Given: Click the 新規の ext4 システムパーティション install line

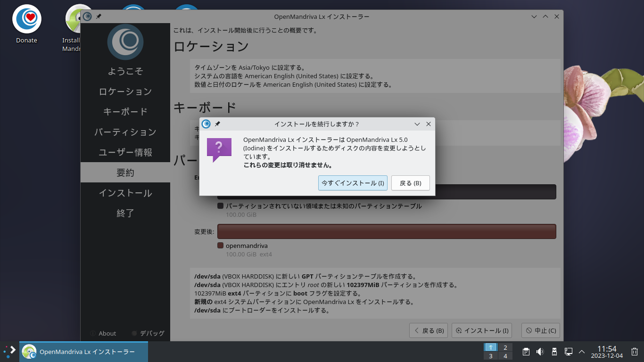Looking at the screenshot, I should click(x=304, y=302).
